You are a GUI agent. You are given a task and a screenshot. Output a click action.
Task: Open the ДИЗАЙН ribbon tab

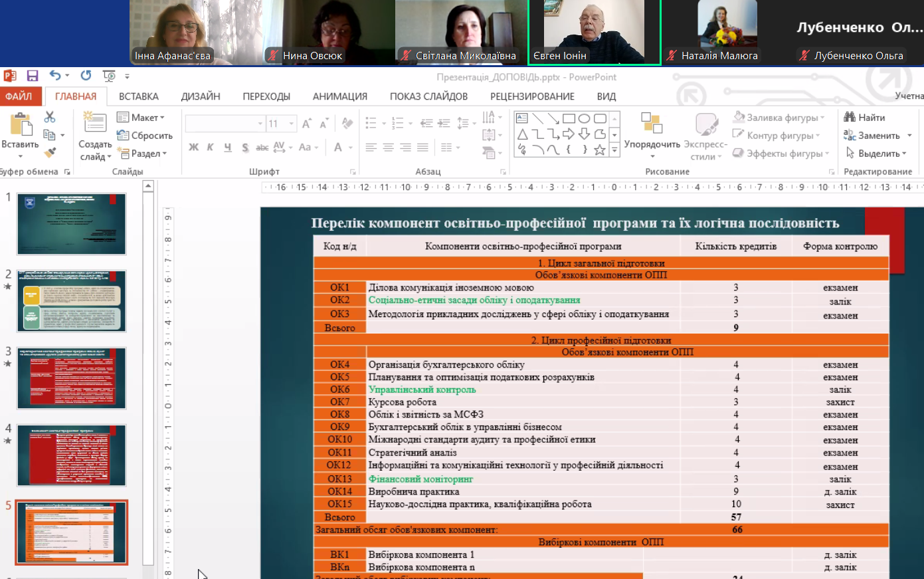(x=200, y=96)
